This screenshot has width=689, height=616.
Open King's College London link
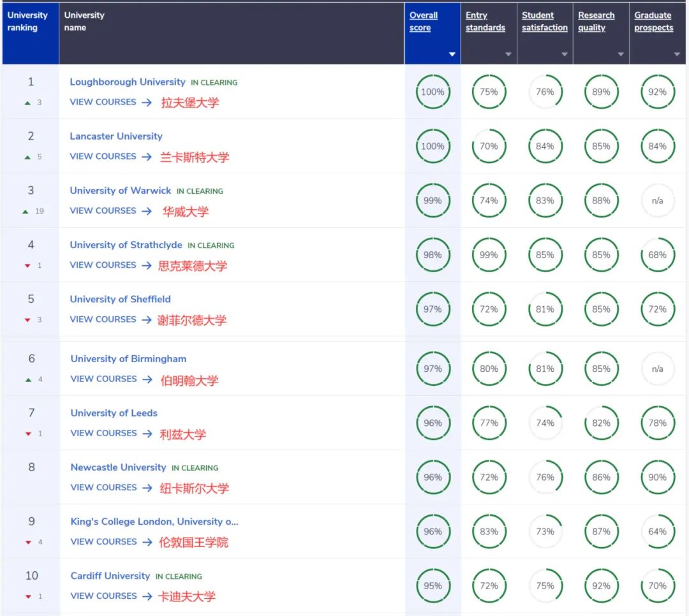click(x=154, y=522)
